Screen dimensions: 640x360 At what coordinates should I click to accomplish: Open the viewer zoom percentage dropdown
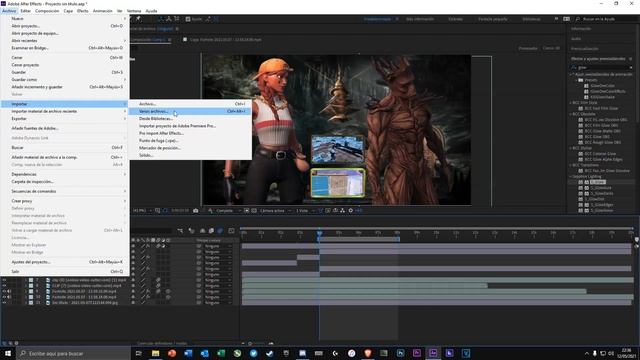pos(142,211)
